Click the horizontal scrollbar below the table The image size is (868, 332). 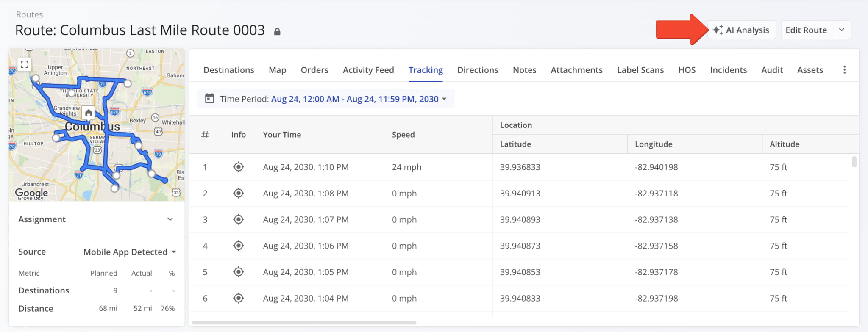tap(304, 323)
